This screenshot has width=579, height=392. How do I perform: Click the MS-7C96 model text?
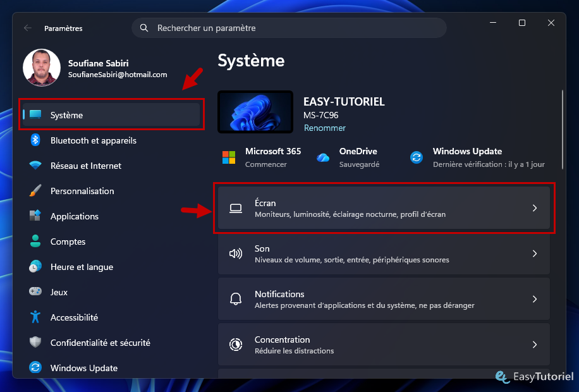[x=321, y=115]
